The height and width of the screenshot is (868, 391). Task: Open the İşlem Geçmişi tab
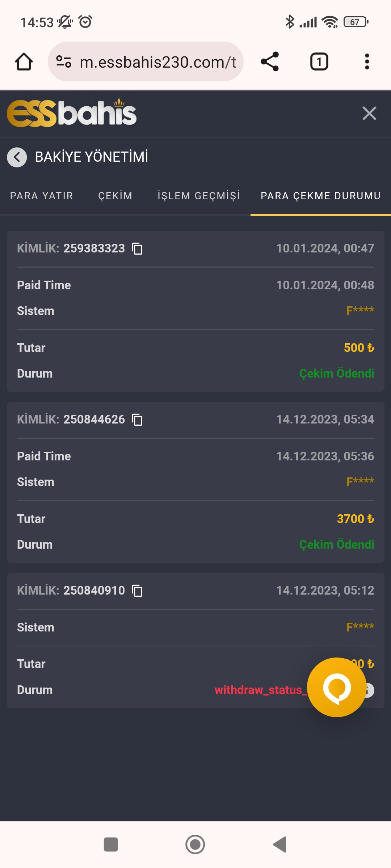point(199,196)
